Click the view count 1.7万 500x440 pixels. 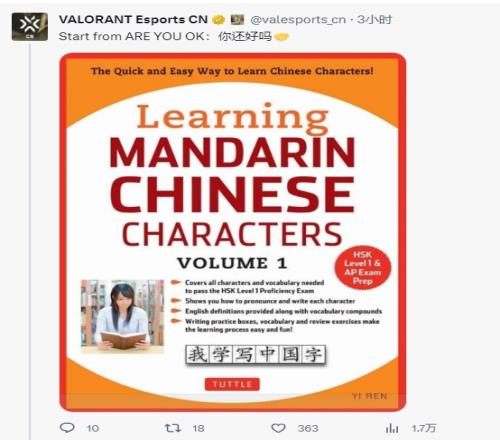(424, 428)
